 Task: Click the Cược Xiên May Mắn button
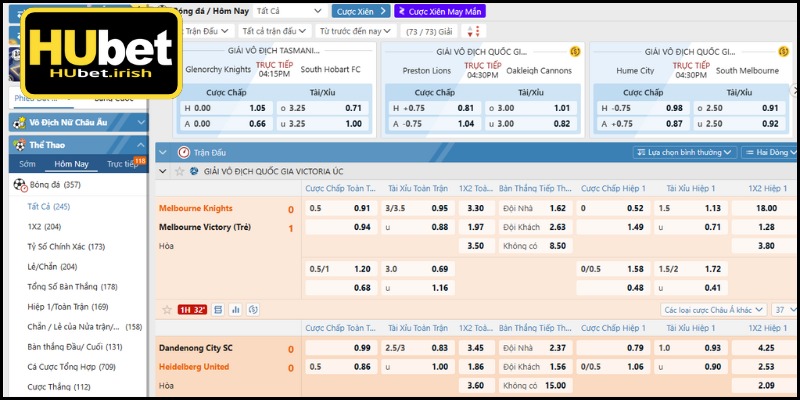coord(440,11)
